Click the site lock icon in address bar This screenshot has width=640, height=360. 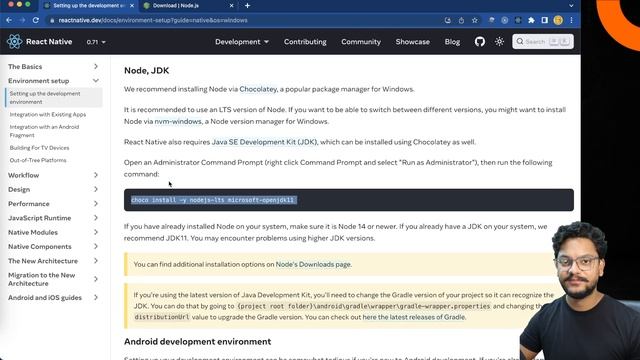(52, 20)
